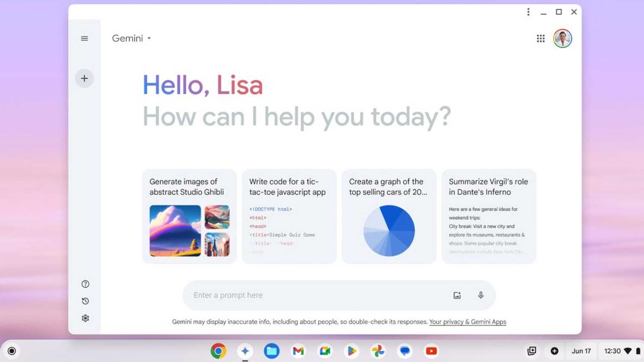Select the tic-tac-toe code suggestion card

coord(289,216)
